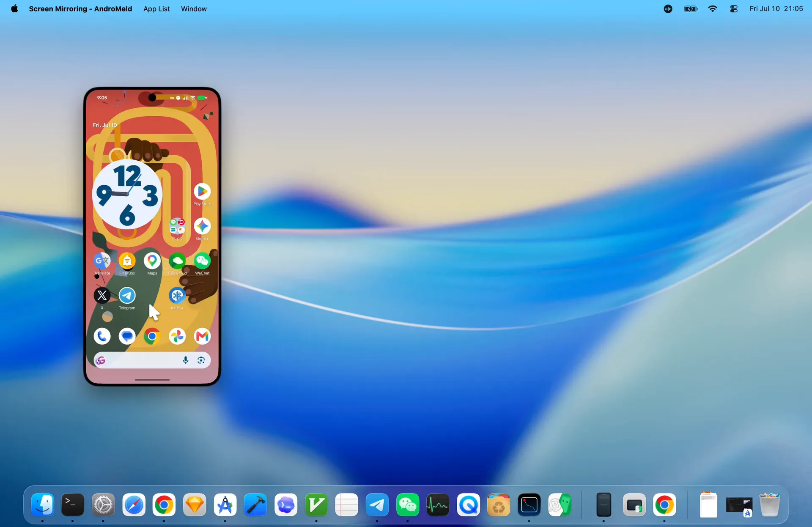Click the Fri Jul 10 21:05 clock
The width and height of the screenshot is (812, 527).
[776, 8]
